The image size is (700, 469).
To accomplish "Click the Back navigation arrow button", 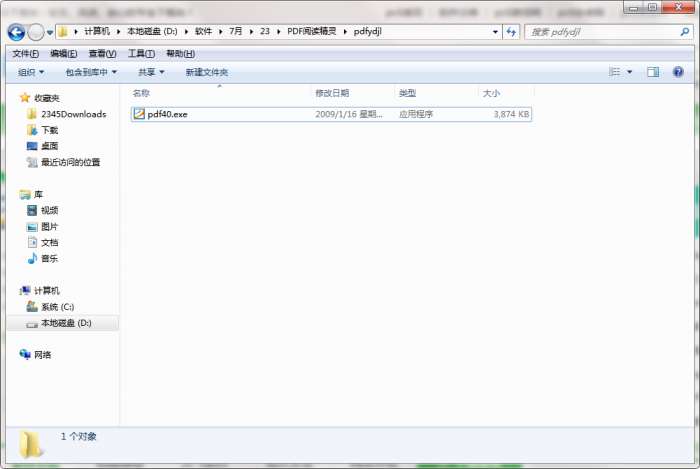I will pyautogui.click(x=16, y=32).
